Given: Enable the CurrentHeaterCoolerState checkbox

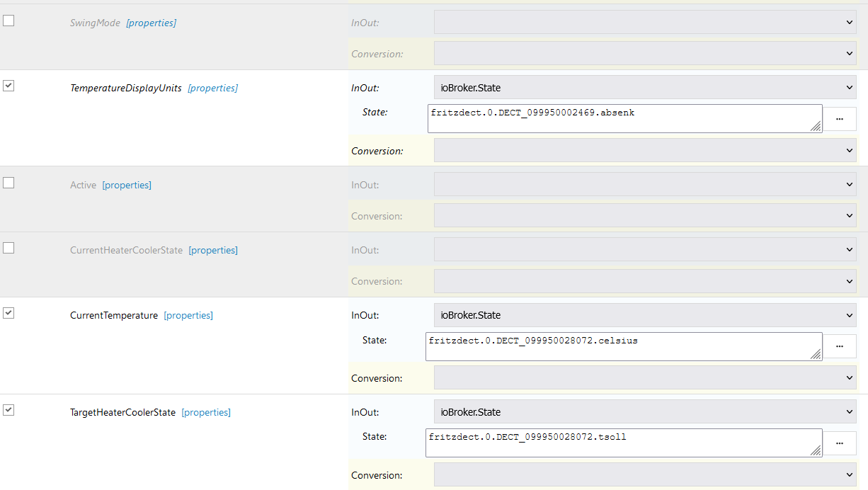Looking at the screenshot, I should [x=8, y=248].
